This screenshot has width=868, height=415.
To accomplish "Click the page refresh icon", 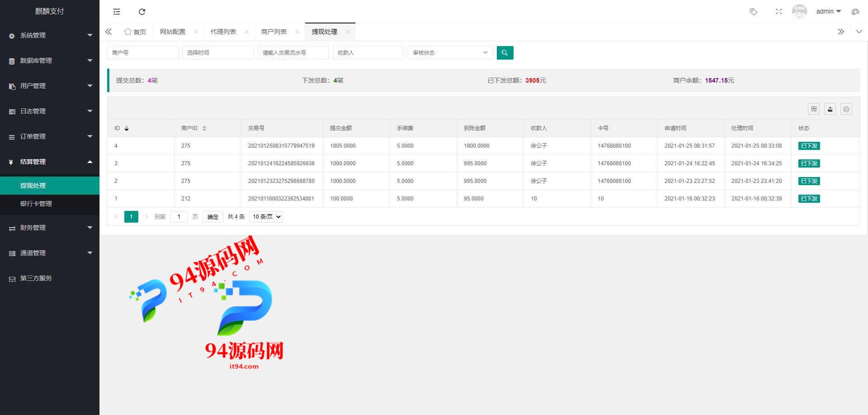I will point(142,12).
